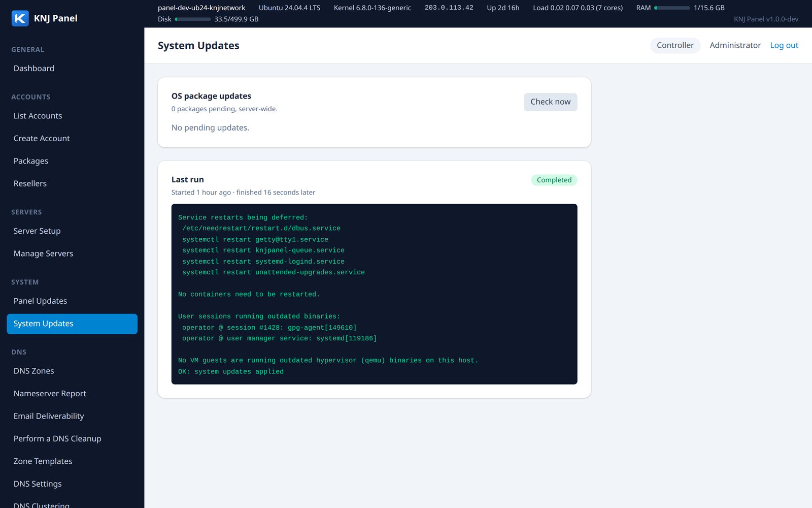Click the RAM usage progress bar
Viewport: 812px width, 508px height.
[672, 8]
